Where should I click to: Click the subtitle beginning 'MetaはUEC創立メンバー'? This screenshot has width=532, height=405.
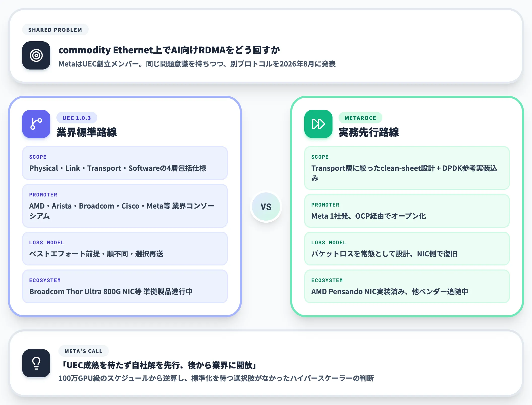(197, 64)
